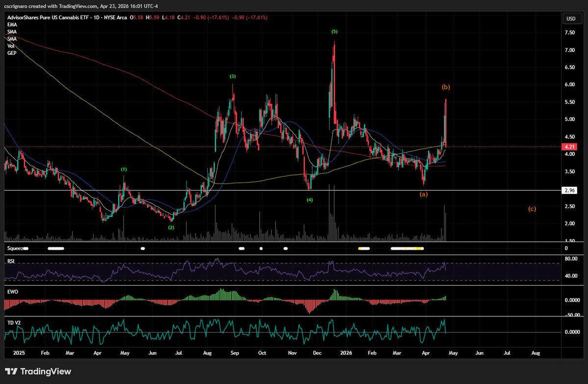Click the Squeeze indicator label
Viewport: 588px width, 384px height.
[15, 248]
